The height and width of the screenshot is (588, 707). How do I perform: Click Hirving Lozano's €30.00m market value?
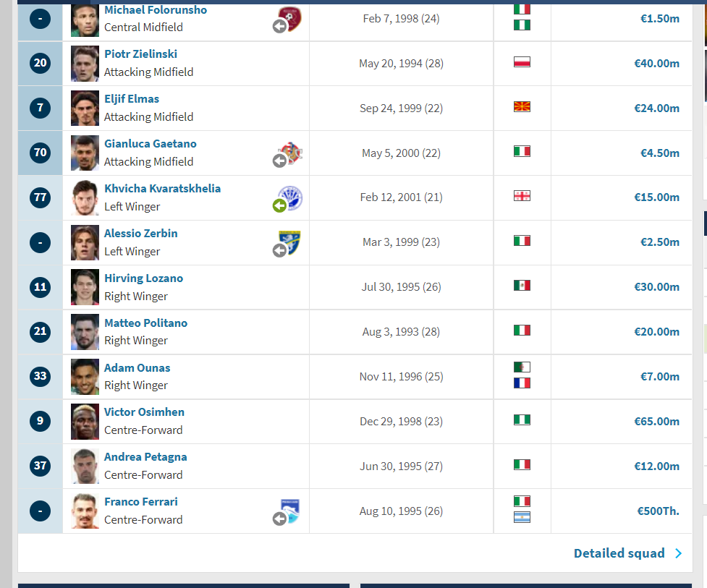[x=656, y=287]
